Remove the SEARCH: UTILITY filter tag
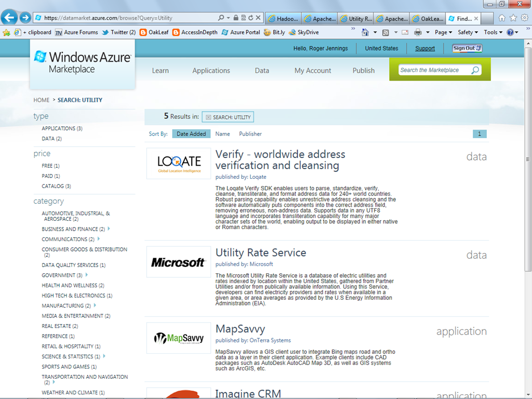Viewport: 532px width, 399px height. [208, 117]
